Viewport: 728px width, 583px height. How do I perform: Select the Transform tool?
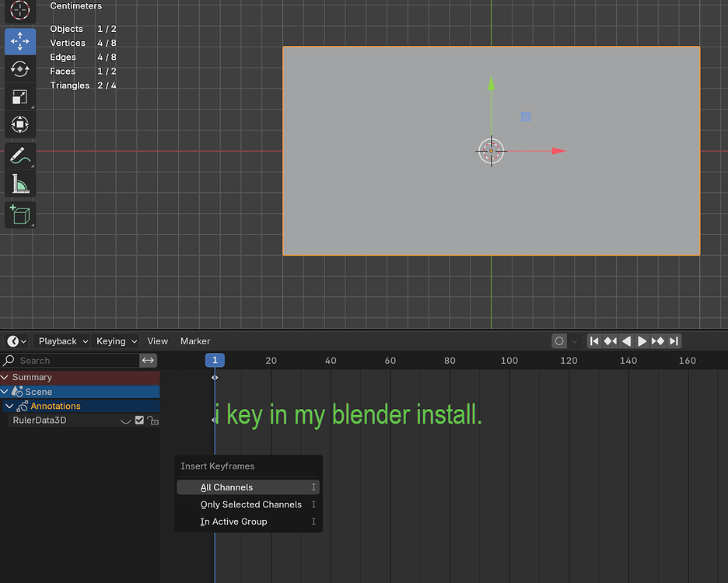pyautogui.click(x=20, y=124)
